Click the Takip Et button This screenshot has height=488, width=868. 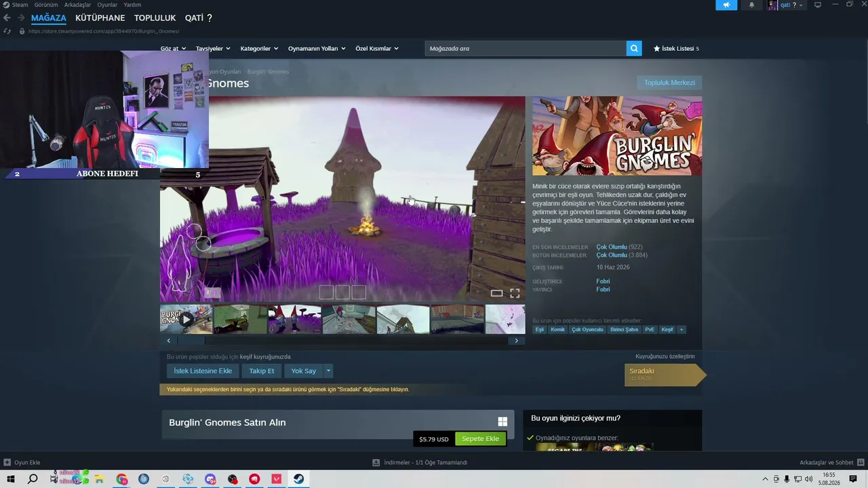point(262,371)
